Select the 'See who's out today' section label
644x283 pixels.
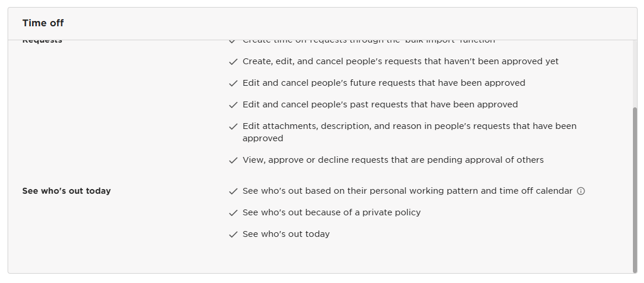click(x=66, y=191)
